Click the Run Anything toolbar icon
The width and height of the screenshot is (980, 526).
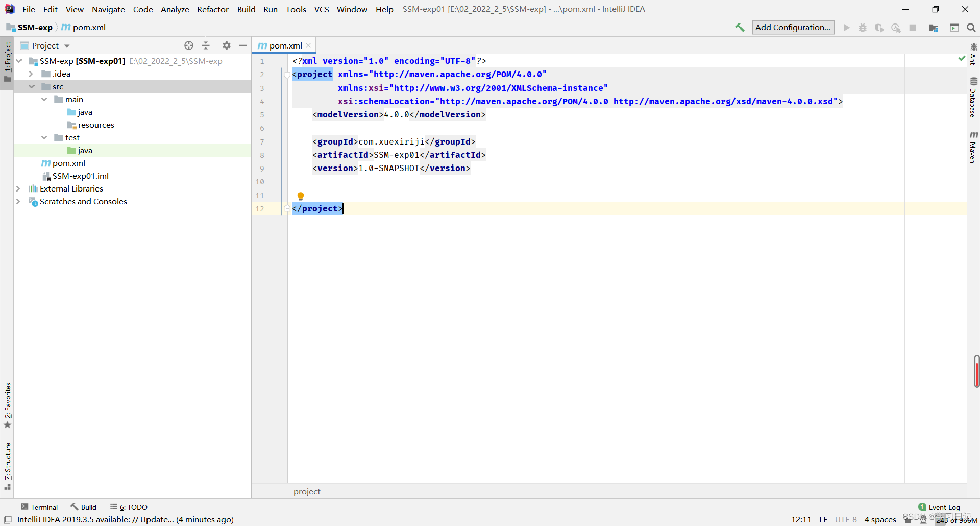tap(954, 28)
